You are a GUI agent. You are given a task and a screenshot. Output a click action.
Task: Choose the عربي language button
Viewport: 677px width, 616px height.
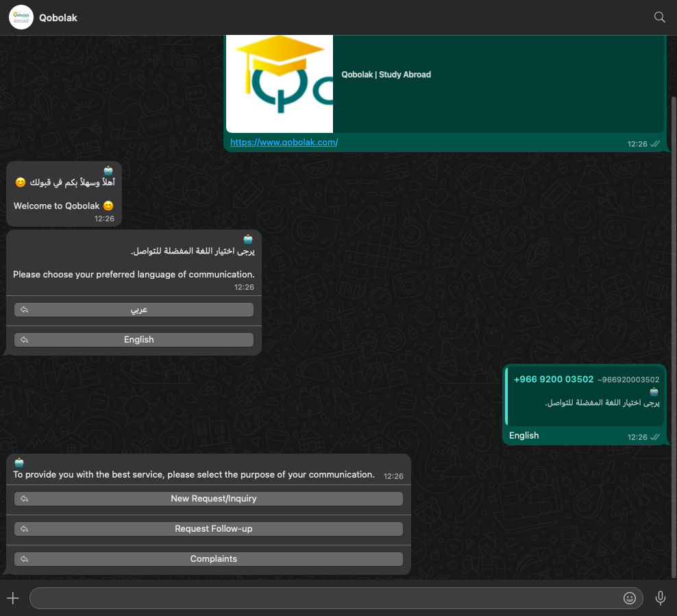tap(134, 310)
